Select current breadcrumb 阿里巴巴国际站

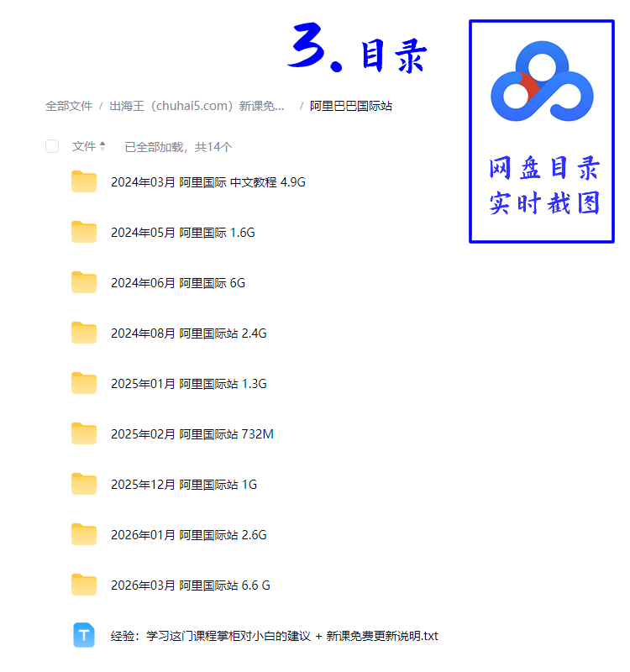[x=351, y=106]
